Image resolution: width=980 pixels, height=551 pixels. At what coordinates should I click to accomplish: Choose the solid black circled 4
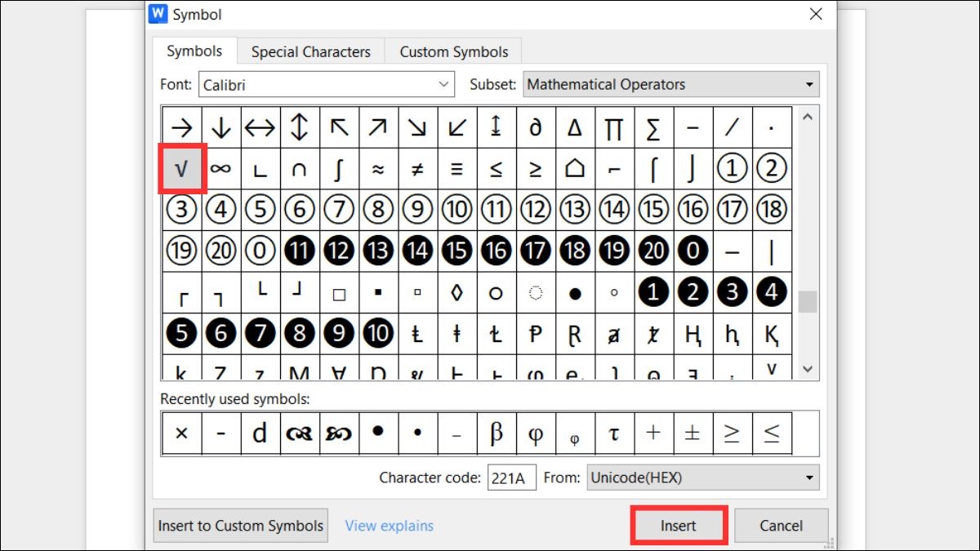(x=771, y=293)
